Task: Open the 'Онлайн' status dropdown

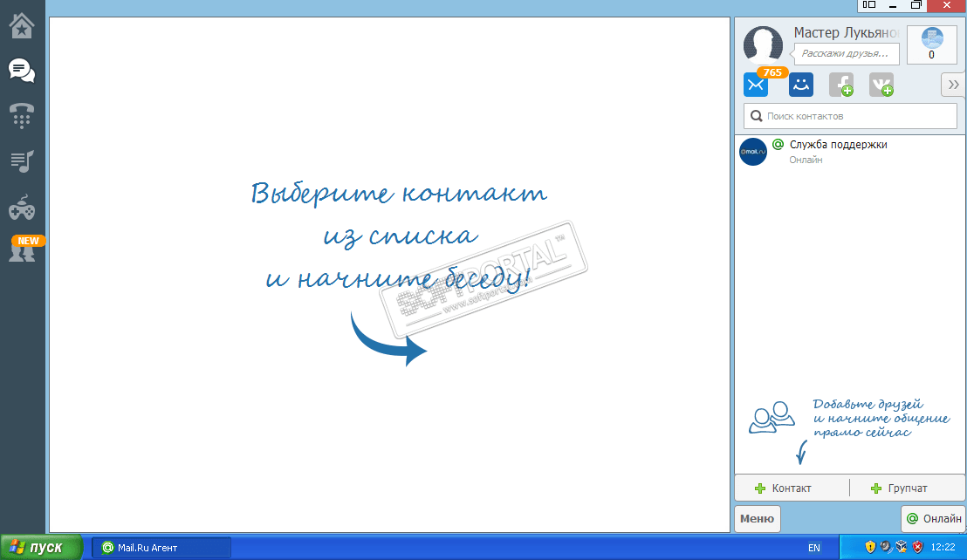Action: pos(934,519)
